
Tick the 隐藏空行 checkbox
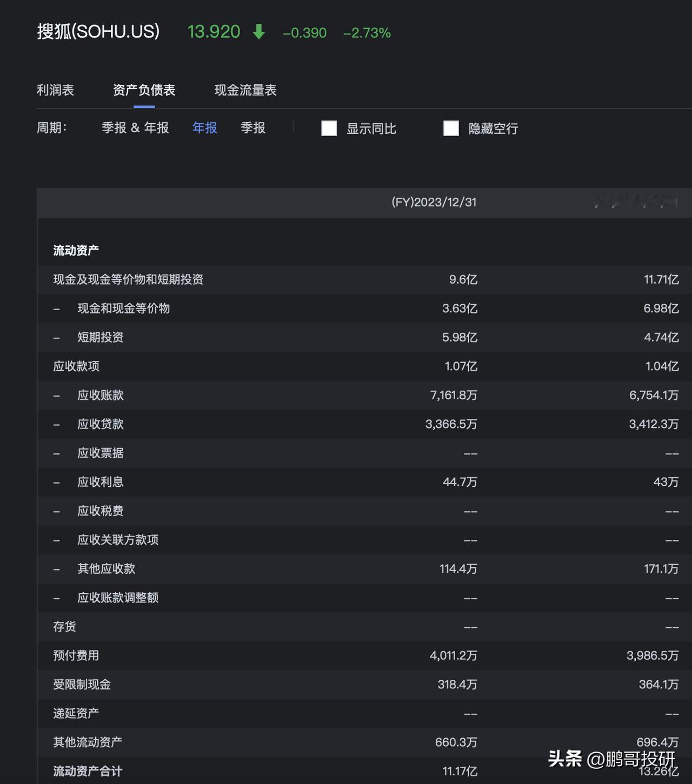(451, 129)
